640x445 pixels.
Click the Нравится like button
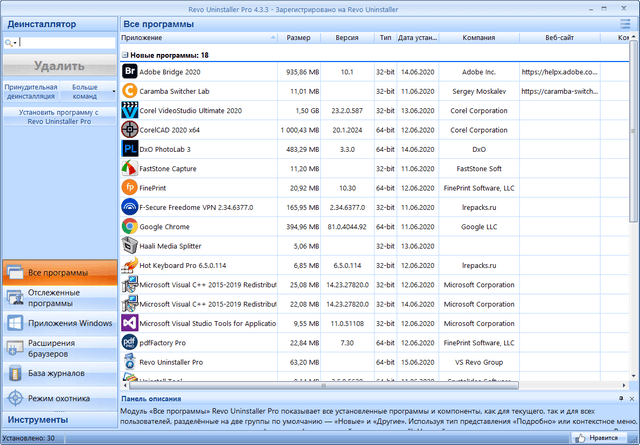pos(597,438)
